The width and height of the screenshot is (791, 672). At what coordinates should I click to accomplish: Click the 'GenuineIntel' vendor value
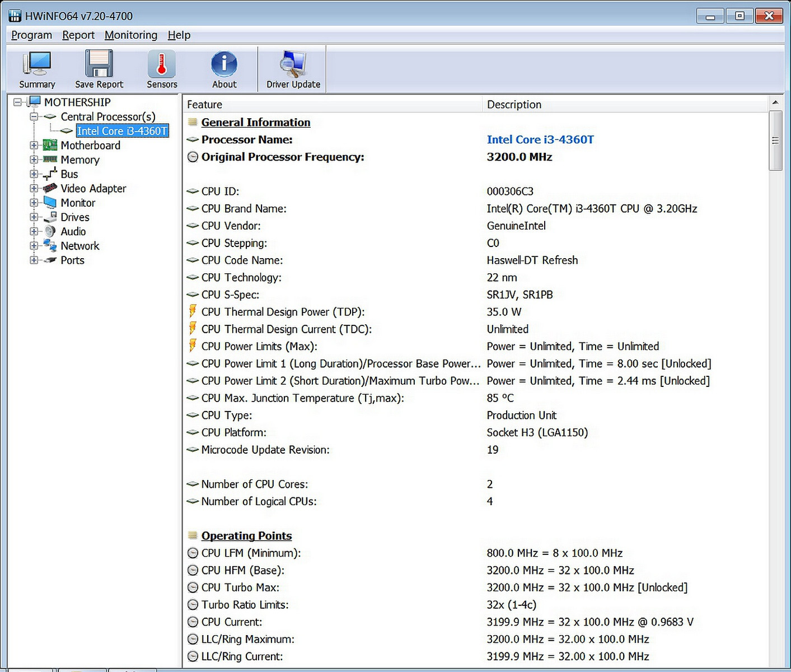516,226
